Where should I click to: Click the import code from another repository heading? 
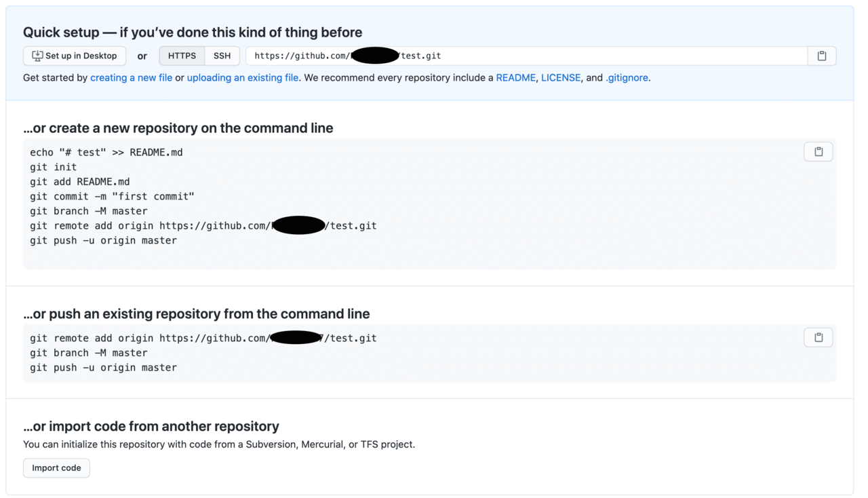pos(151,426)
